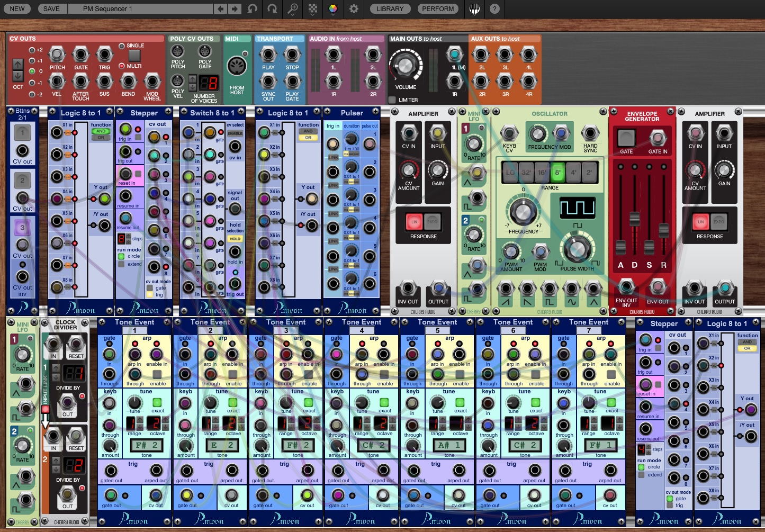Viewport: 765px width, 532px height.
Task: Open settings with the gear icon
Action: pyautogui.click(x=354, y=8)
